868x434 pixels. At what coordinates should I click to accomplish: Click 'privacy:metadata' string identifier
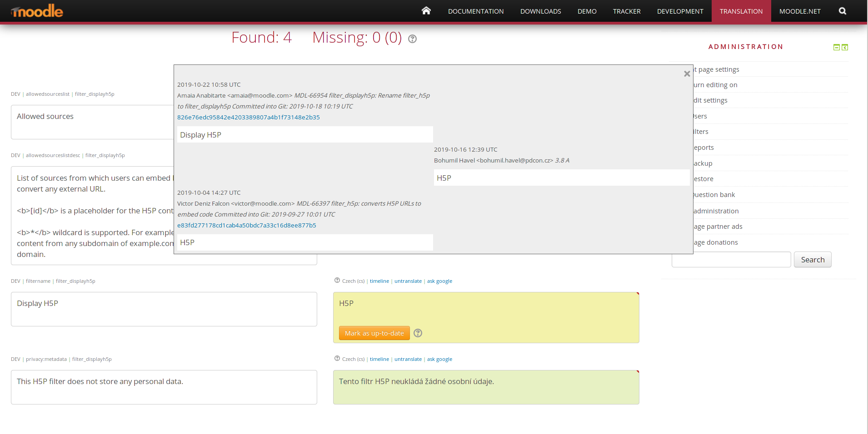coord(46,359)
